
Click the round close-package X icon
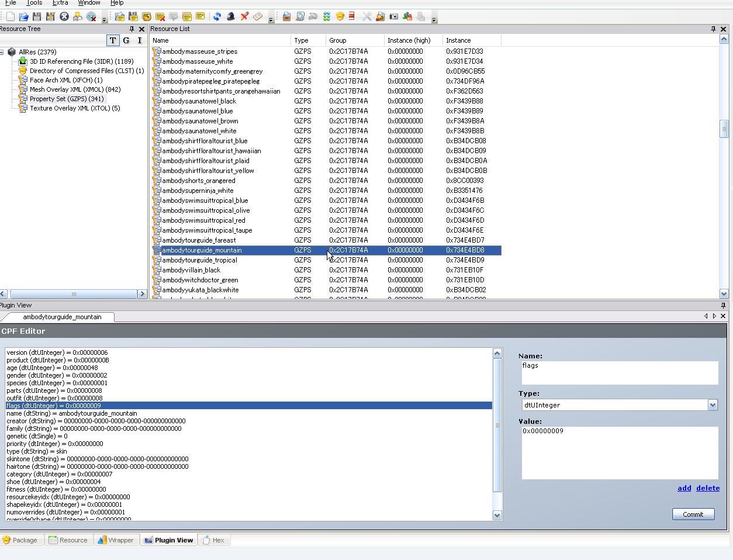[64, 16]
